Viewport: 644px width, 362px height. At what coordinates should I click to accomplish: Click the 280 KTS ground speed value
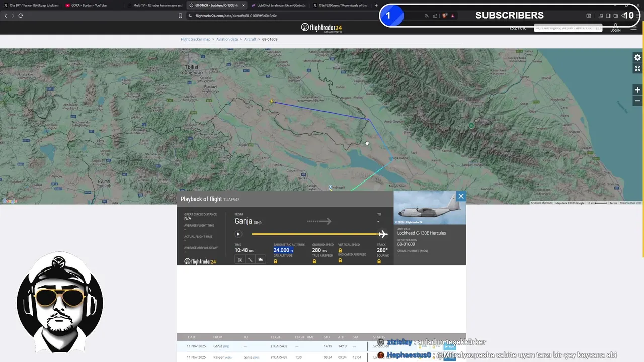(x=319, y=250)
